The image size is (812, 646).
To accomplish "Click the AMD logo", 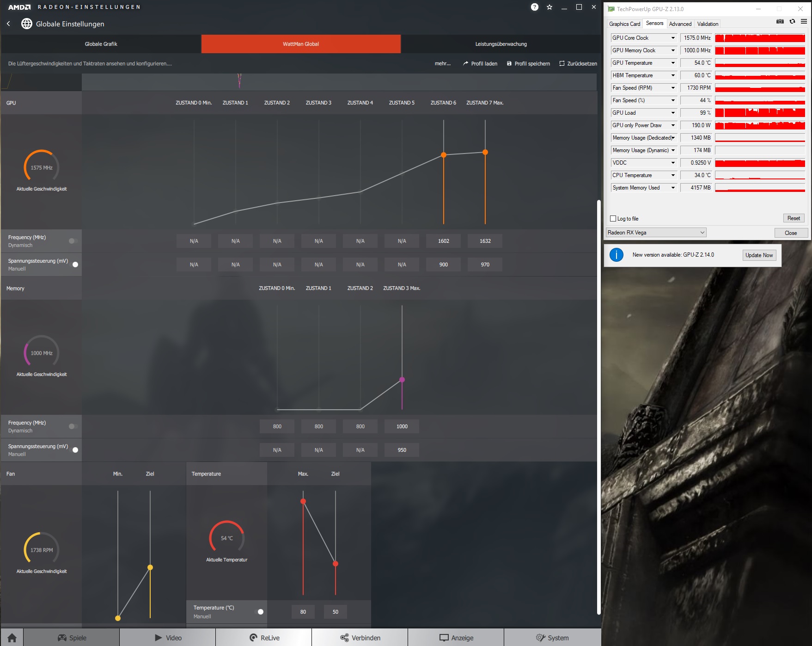I will (x=19, y=7).
